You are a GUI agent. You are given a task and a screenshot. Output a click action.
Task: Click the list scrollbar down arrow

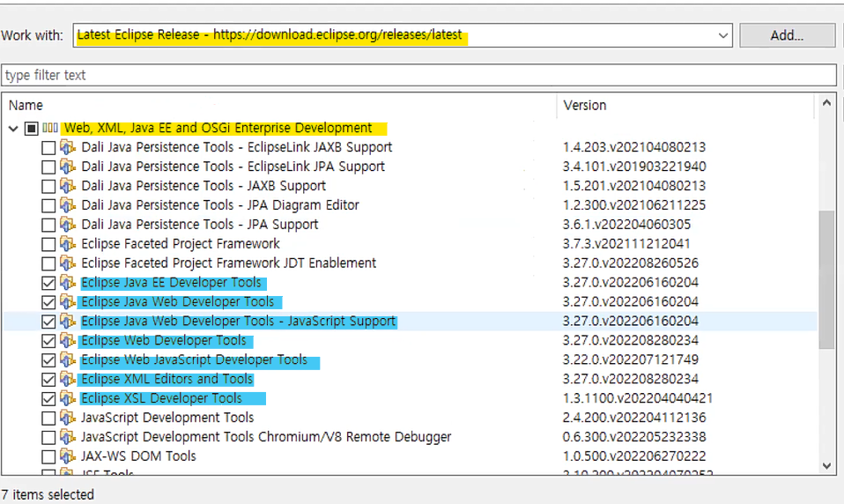click(826, 466)
